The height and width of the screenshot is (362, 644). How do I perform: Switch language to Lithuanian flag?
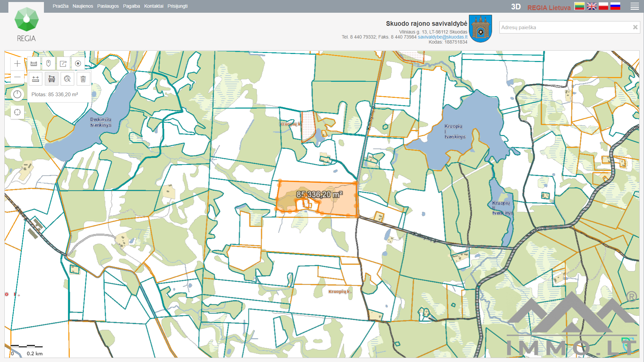point(579,6)
